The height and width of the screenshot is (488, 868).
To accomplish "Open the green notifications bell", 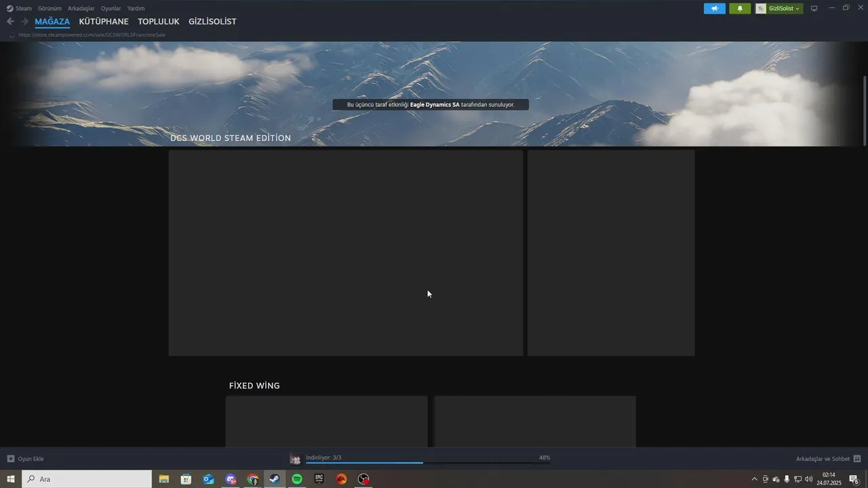I will tap(740, 8).
